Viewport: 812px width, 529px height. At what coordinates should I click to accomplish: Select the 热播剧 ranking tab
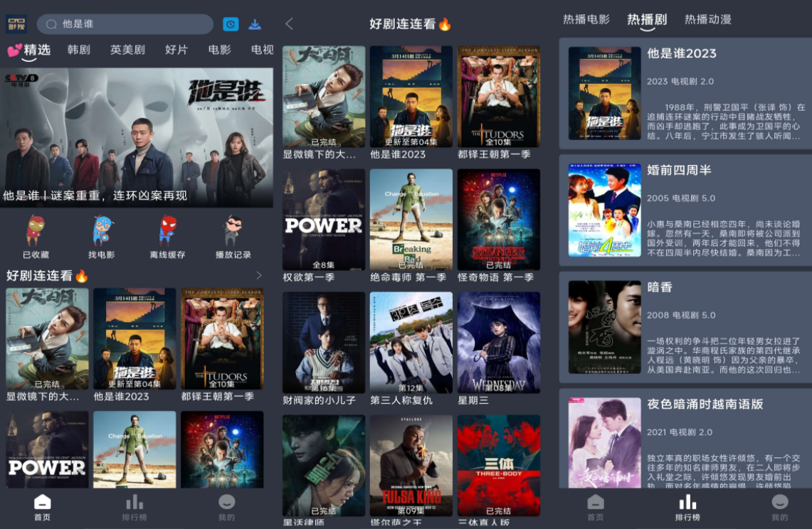click(x=647, y=20)
